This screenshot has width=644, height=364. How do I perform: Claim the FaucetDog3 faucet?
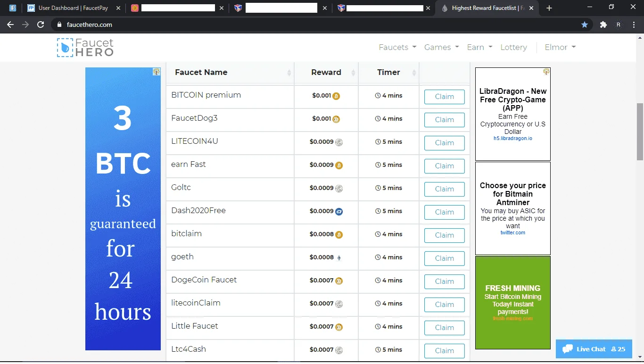tap(445, 120)
